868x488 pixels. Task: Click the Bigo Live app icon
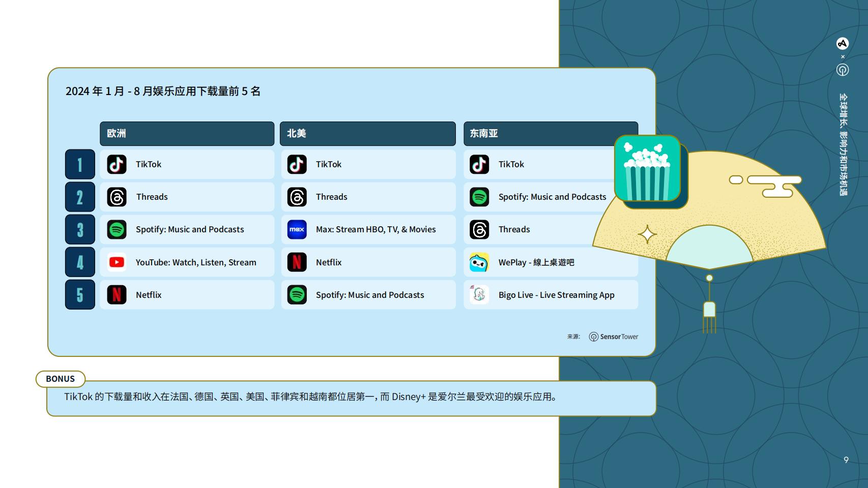pos(479,295)
